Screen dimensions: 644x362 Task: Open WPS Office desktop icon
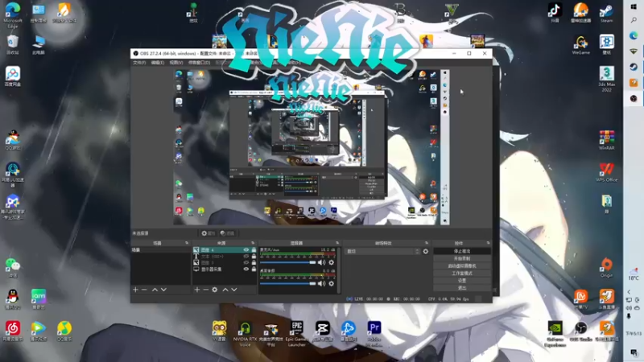tap(607, 172)
